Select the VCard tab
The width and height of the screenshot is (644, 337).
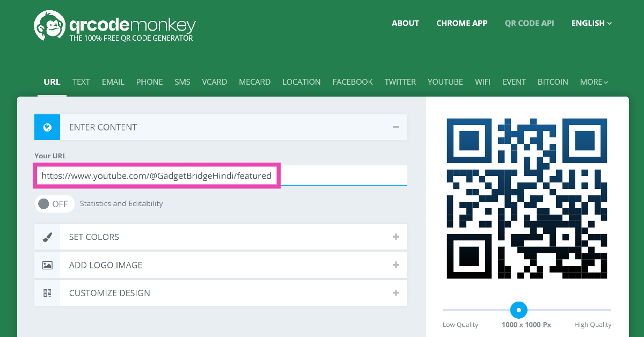coord(214,82)
